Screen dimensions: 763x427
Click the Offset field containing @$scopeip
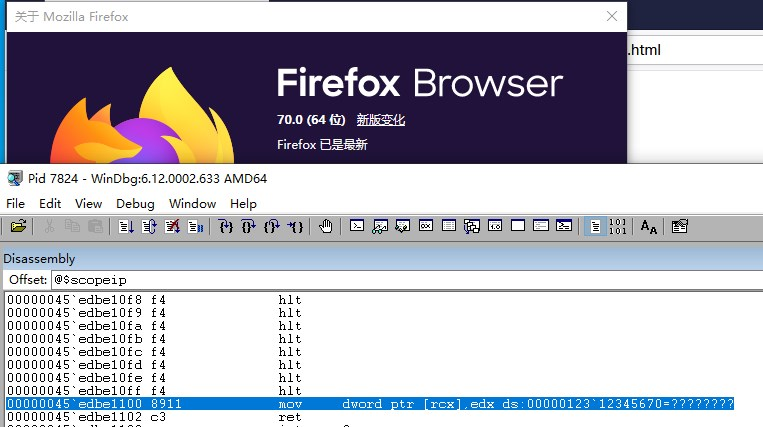(407, 280)
